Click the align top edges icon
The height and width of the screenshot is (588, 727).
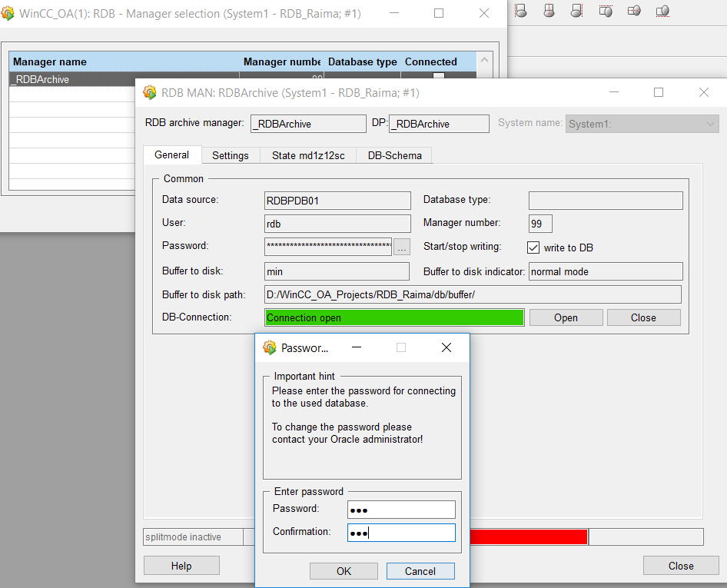606,11
